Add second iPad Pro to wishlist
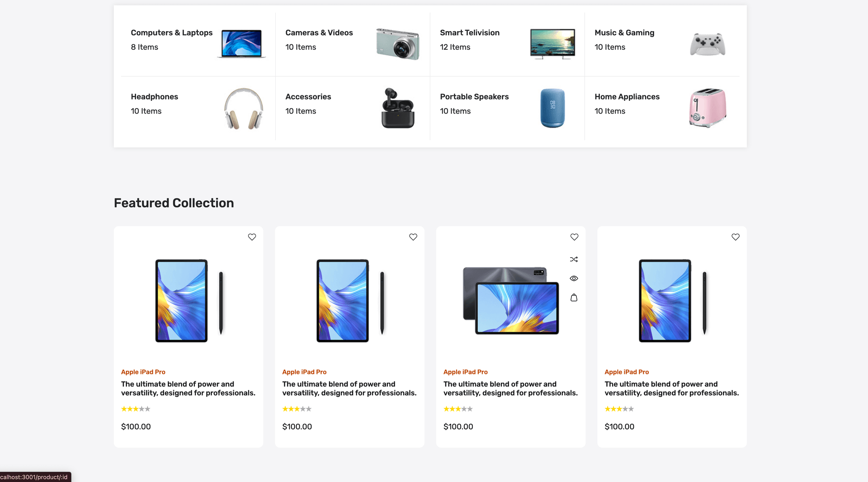 point(413,237)
